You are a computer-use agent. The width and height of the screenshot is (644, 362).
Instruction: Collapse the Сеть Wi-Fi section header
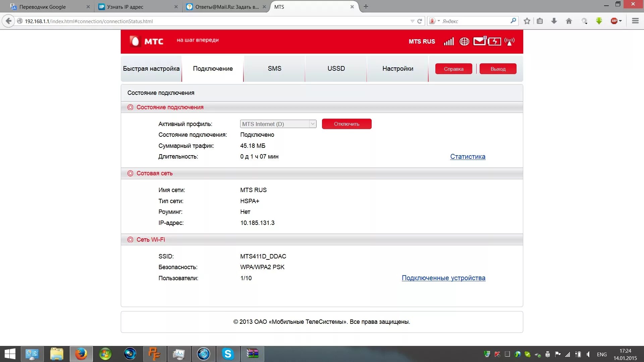click(322, 240)
